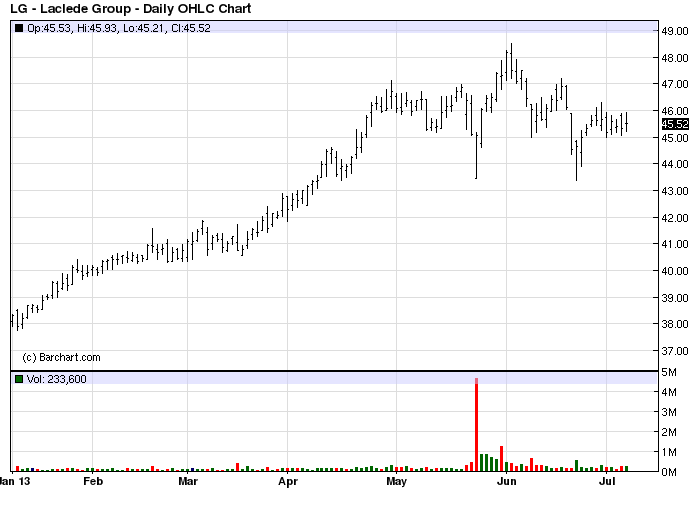
Task: Click the 'Vol: 233,600' label
Action: [x=57, y=379]
